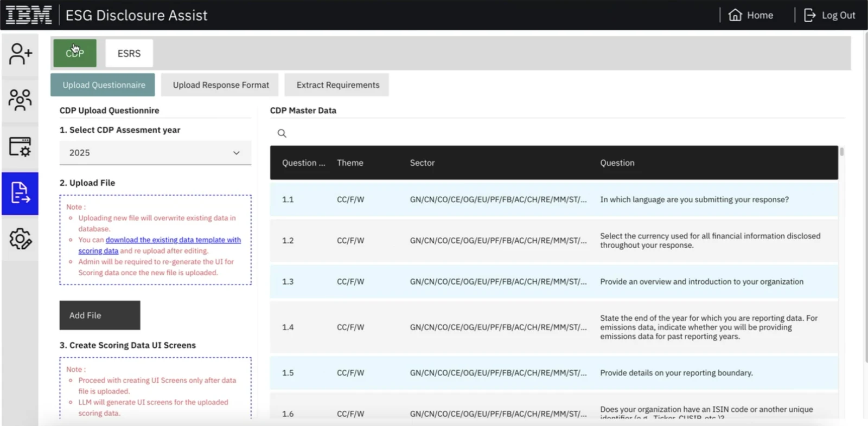The width and height of the screenshot is (868, 426).
Task: Click 'Provide an overview and introduction to your organization'
Action: (701, 282)
